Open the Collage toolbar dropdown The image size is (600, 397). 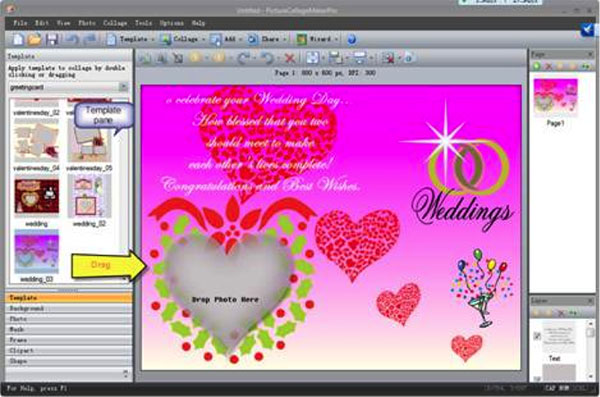pyautogui.click(x=183, y=39)
